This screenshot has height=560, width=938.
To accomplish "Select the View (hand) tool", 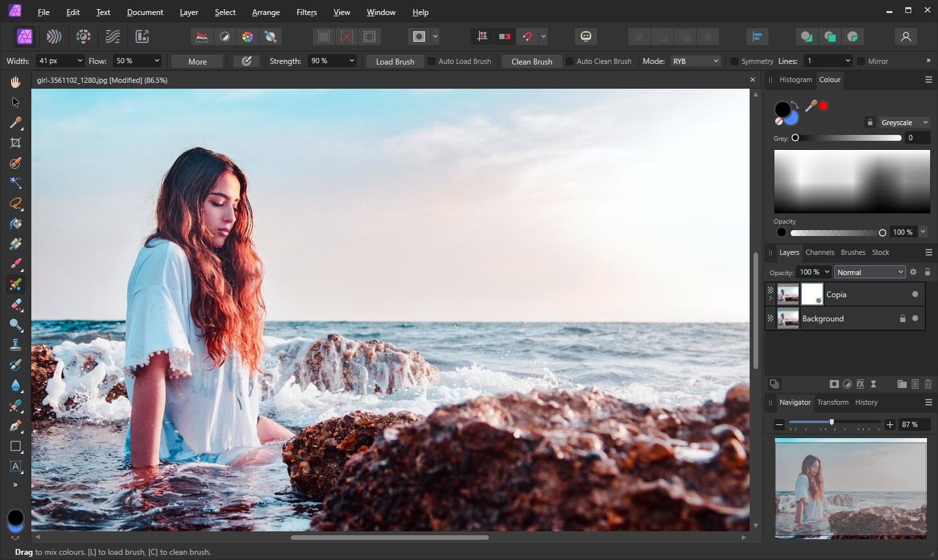I will click(x=16, y=82).
